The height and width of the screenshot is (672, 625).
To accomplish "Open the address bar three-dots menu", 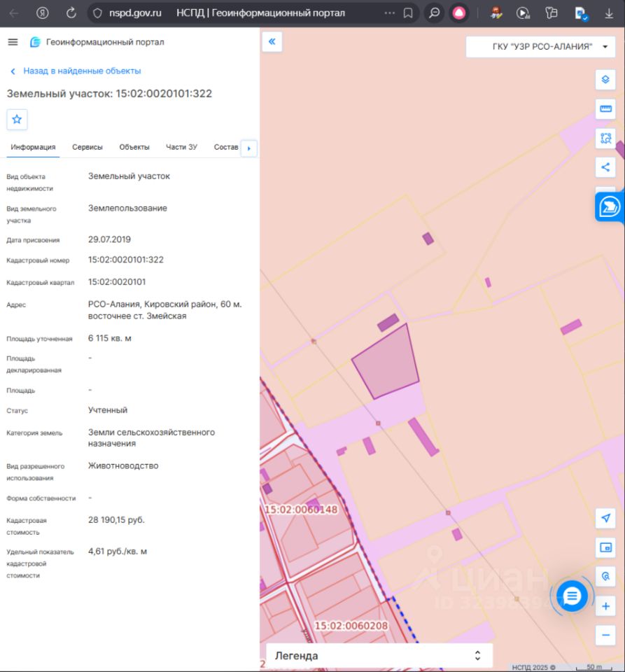I will point(389,13).
